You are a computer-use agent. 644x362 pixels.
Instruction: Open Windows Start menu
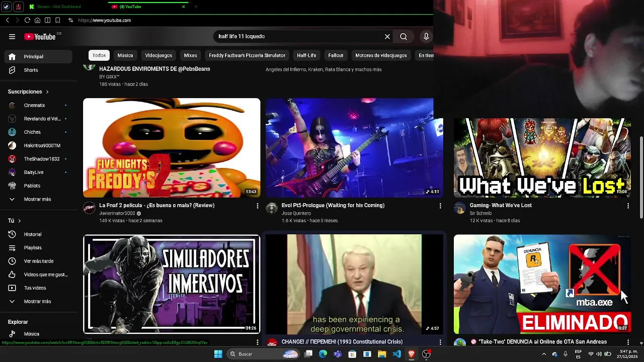218,354
